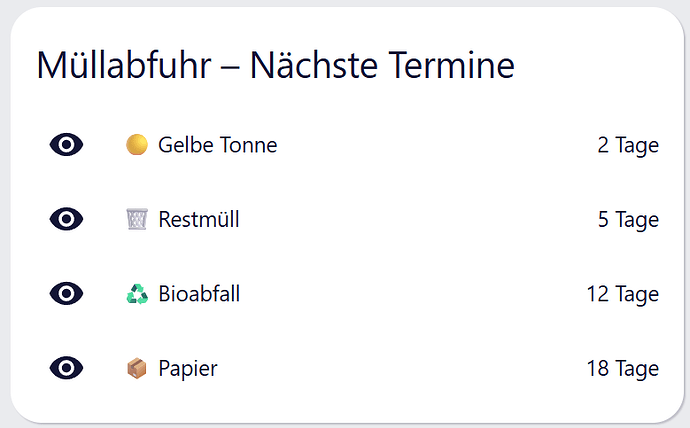Image resolution: width=690 pixels, height=428 pixels.
Task: Click the eye icon next to Bioabfall
Action: (x=66, y=293)
